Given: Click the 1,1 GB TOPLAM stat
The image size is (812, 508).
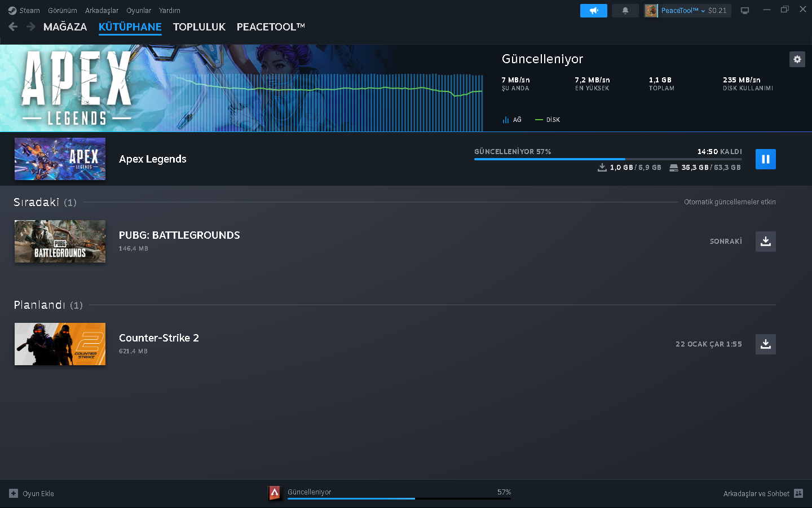Looking at the screenshot, I should click(661, 84).
